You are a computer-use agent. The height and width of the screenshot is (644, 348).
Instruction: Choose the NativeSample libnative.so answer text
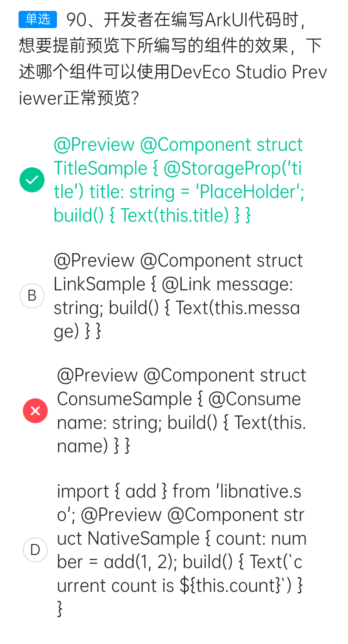182,550
